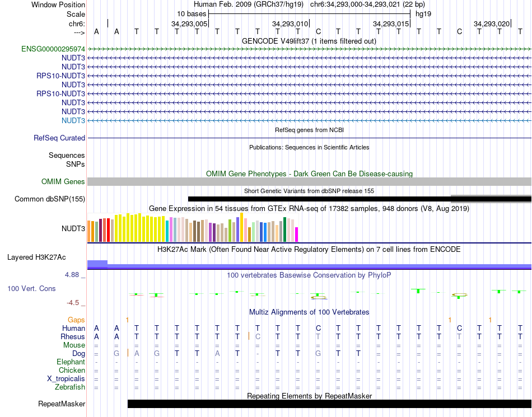Select the X_tropicalis alignment row label

click(66, 379)
